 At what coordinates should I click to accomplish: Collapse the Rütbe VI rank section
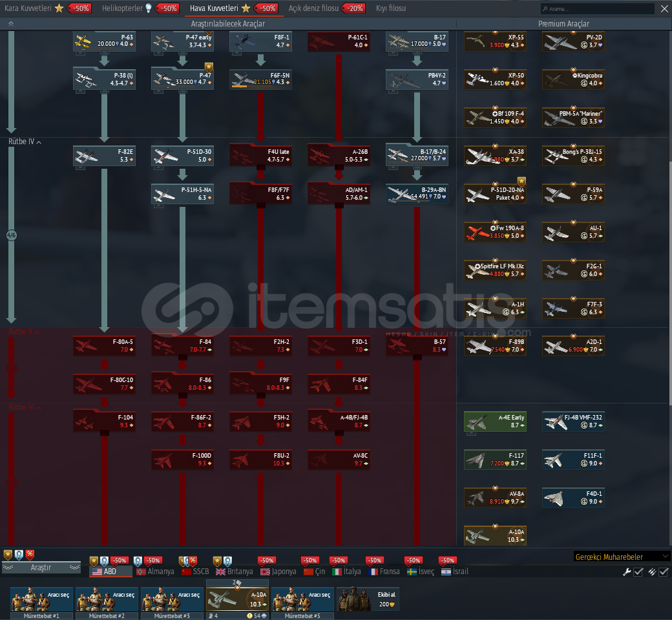[25, 407]
